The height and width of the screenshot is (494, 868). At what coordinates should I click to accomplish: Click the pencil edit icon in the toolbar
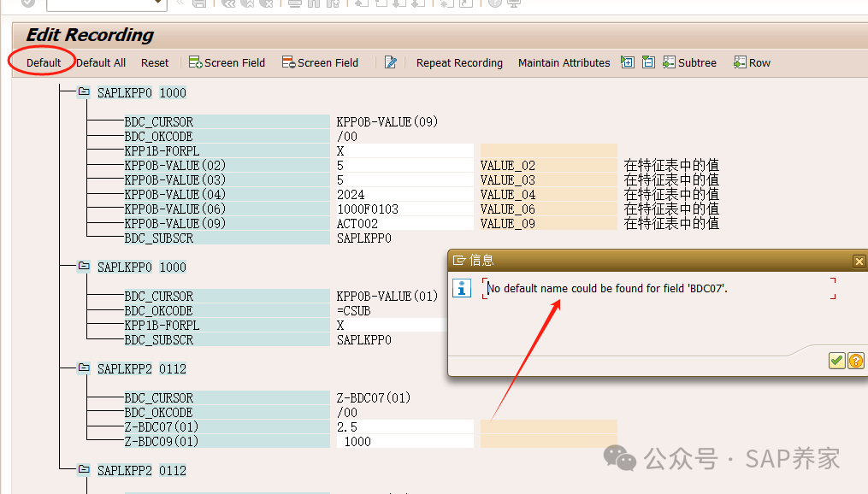(390, 62)
